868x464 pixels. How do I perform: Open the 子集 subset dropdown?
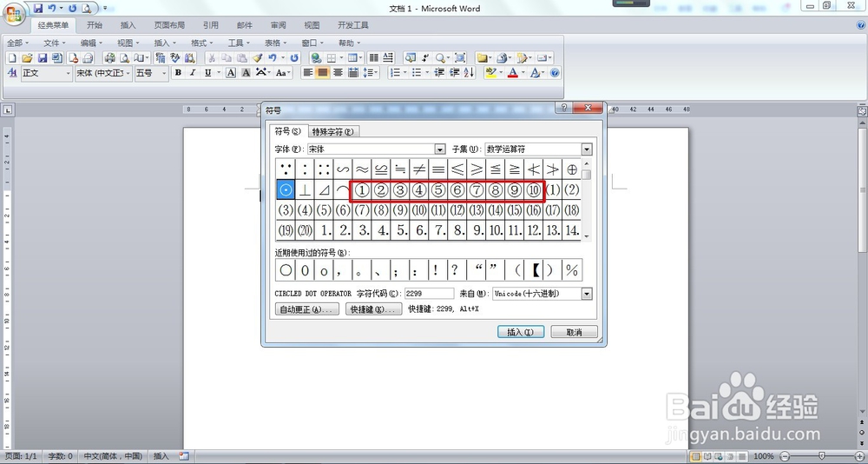pyautogui.click(x=587, y=149)
